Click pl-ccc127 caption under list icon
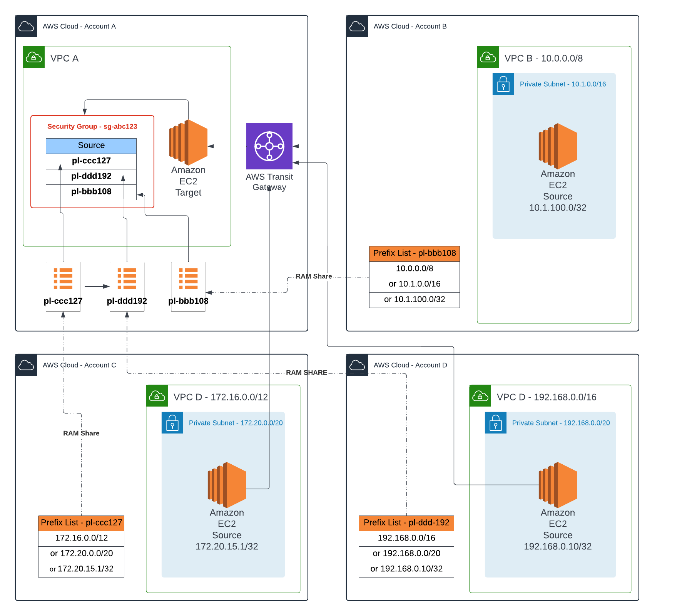Image resolution: width=682 pixels, height=616 pixels. click(x=63, y=301)
